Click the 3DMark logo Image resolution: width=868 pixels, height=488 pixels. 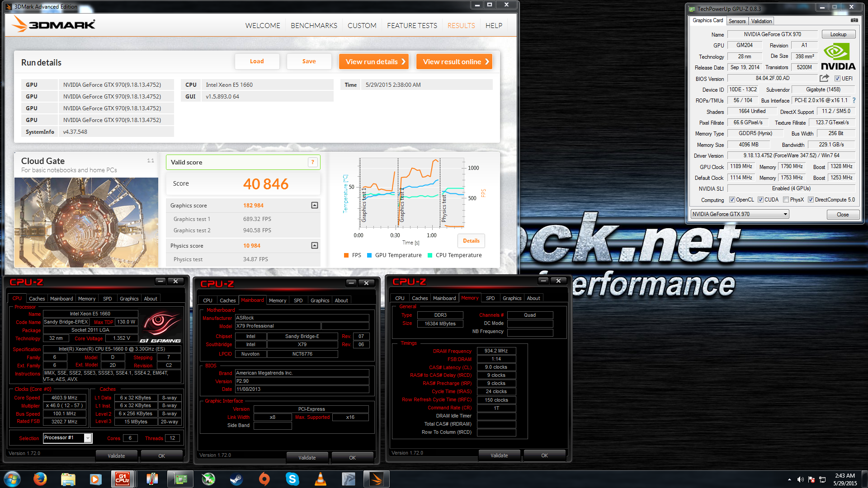point(53,23)
